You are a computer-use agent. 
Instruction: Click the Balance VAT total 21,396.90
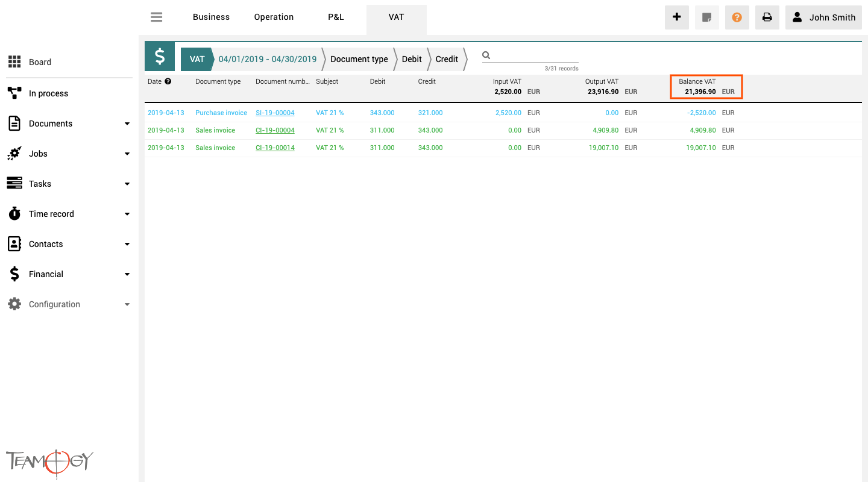point(700,92)
